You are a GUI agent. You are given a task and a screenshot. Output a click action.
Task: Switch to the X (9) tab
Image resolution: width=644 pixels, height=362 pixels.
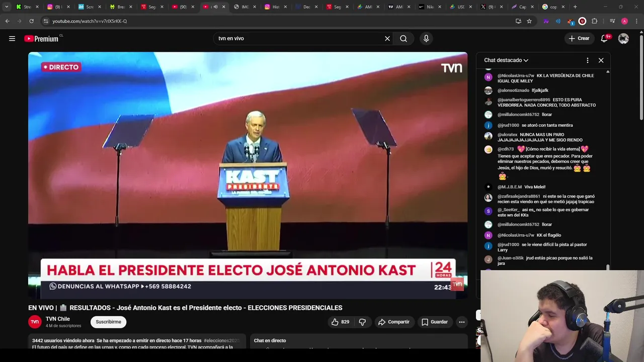(491, 7)
